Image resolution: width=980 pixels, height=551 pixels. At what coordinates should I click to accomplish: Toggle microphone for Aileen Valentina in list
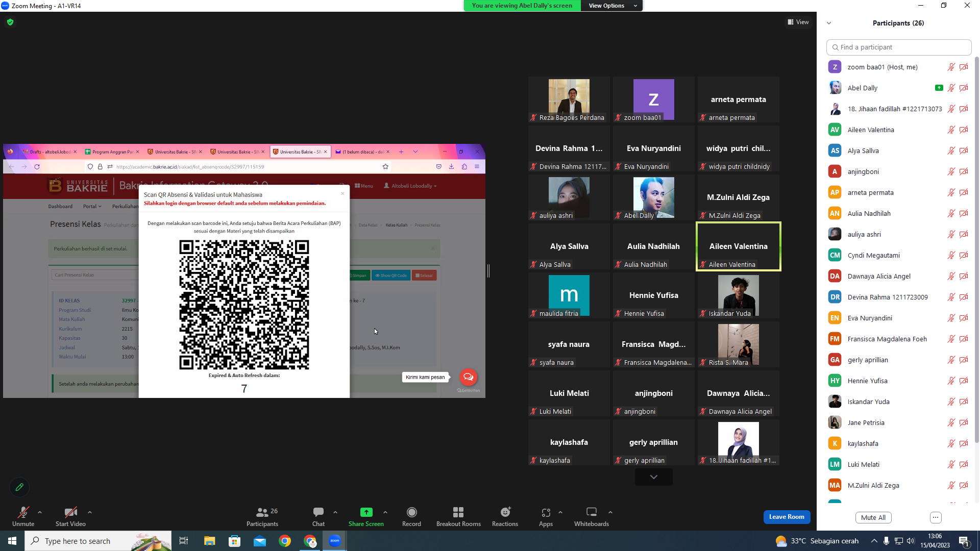(951, 130)
